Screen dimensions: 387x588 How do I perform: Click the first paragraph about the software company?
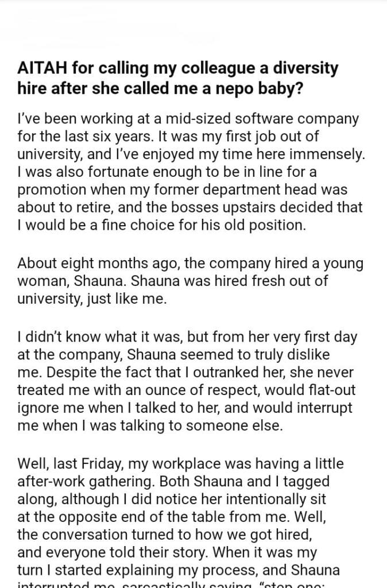[x=188, y=173]
